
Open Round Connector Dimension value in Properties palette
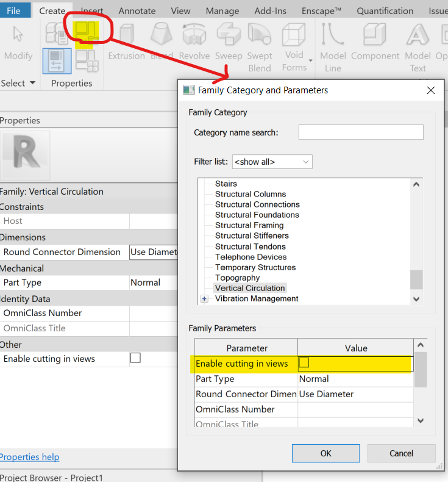pyautogui.click(x=154, y=252)
